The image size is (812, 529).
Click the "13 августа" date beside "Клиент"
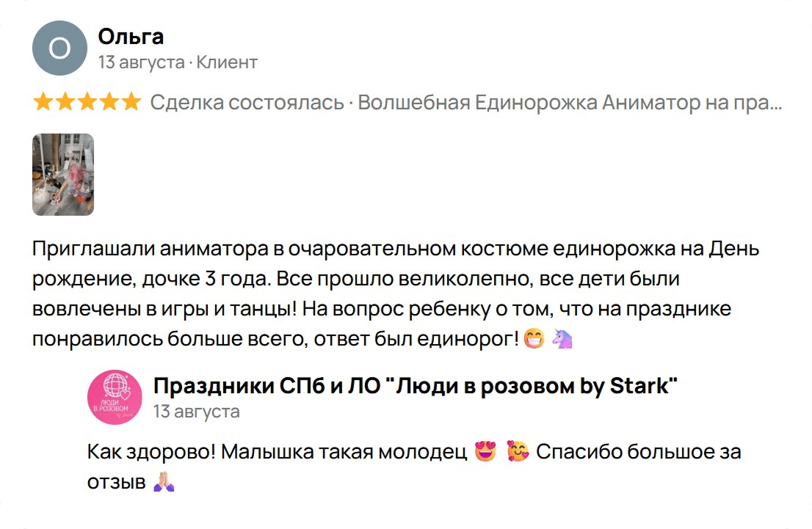tap(141, 62)
